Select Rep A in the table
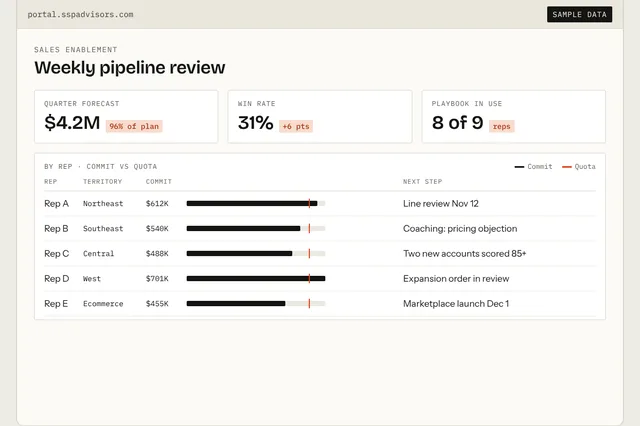The height and width of the screenshot is (426, 640). pyautogui.click(x=56, y=204)
